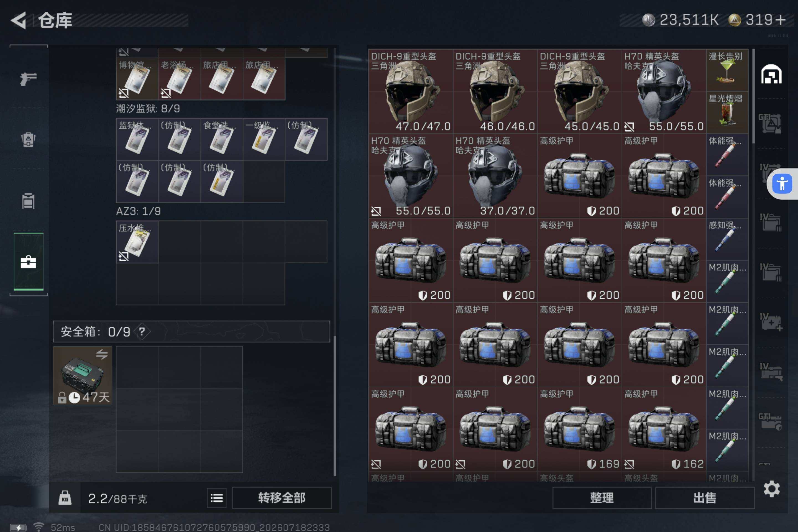Select the 监狱体 keycard under 潮汐监狱

click(137, 139)
